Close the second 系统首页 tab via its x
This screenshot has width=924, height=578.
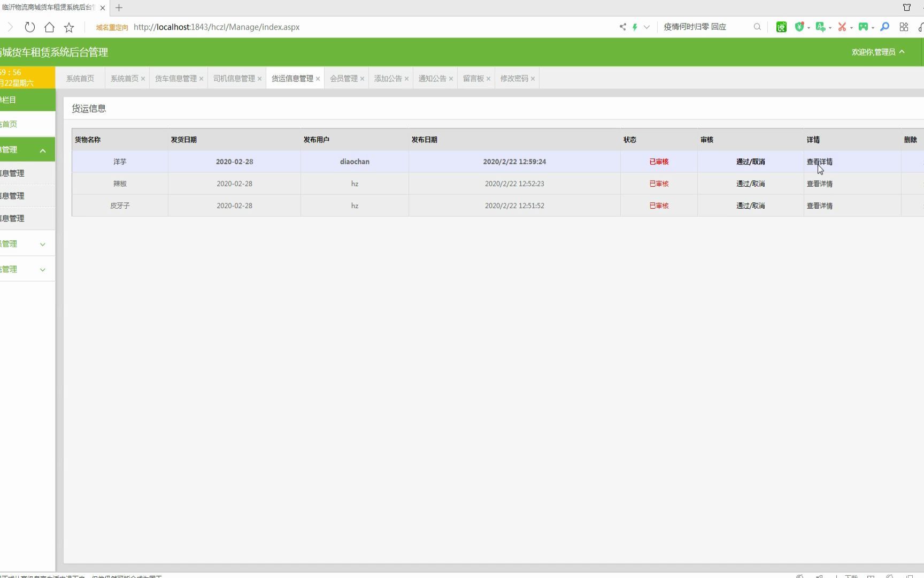tap(143, 79)
